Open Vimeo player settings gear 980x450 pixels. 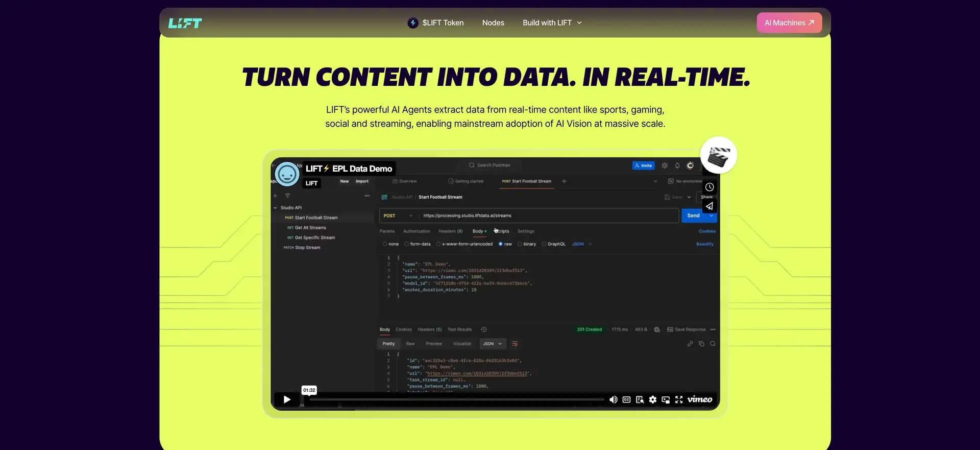[x=653, y=399]
